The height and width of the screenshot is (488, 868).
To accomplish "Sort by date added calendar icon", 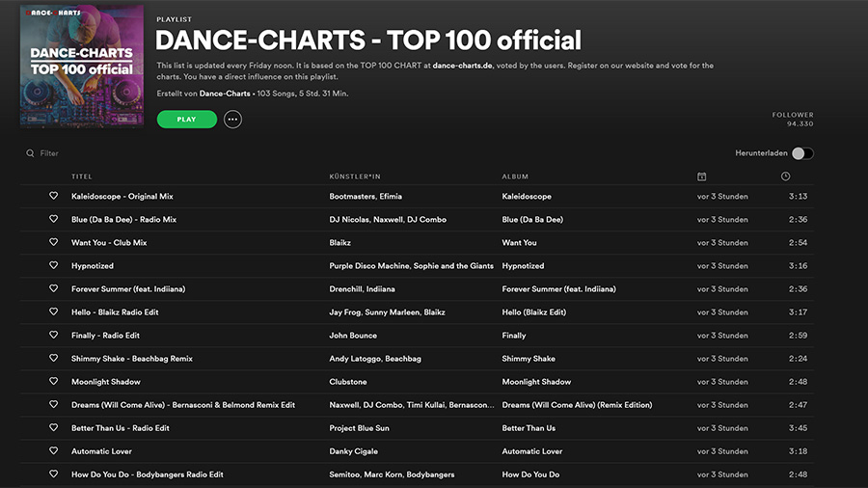I will click(x=701, y=176).
